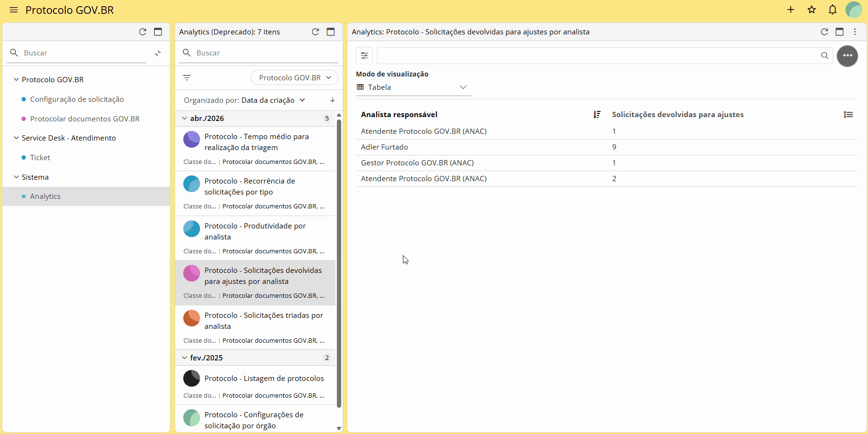Maximize the Analytics (Deprecado) list panel

(331, 32)
